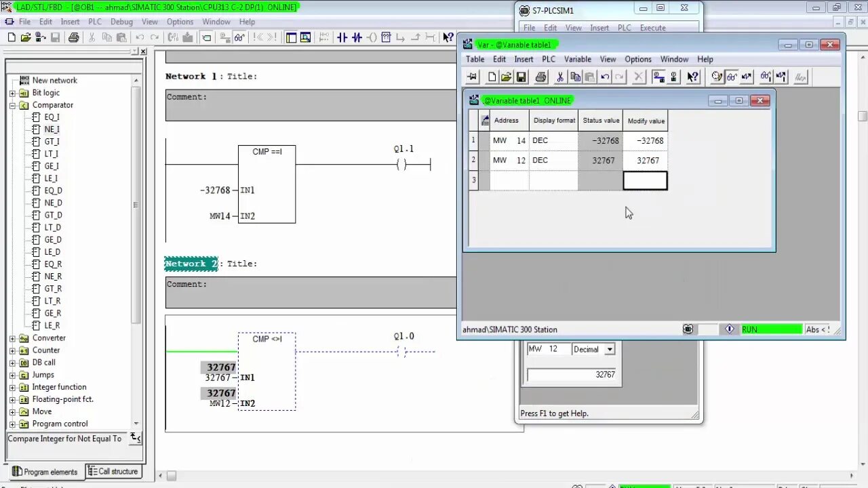868x488 pixels.
Task: Select EQ_I comparator in tree
Action: 52,117
